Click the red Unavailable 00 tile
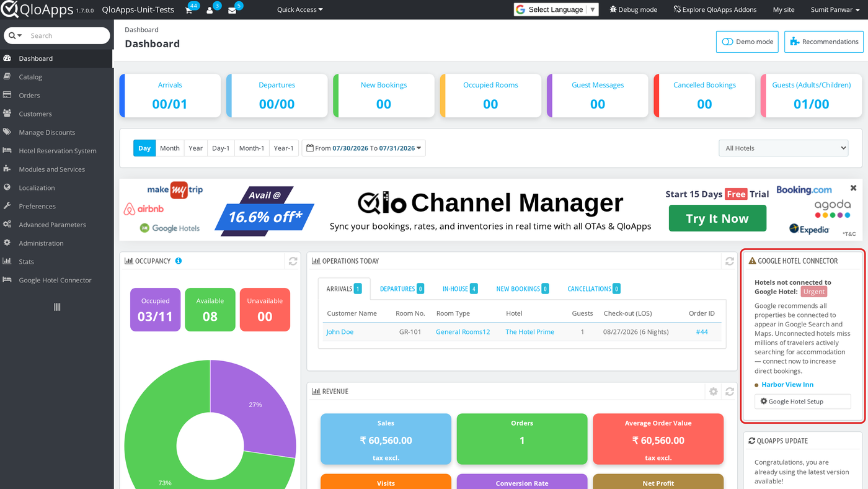 [x=265, y=310]
